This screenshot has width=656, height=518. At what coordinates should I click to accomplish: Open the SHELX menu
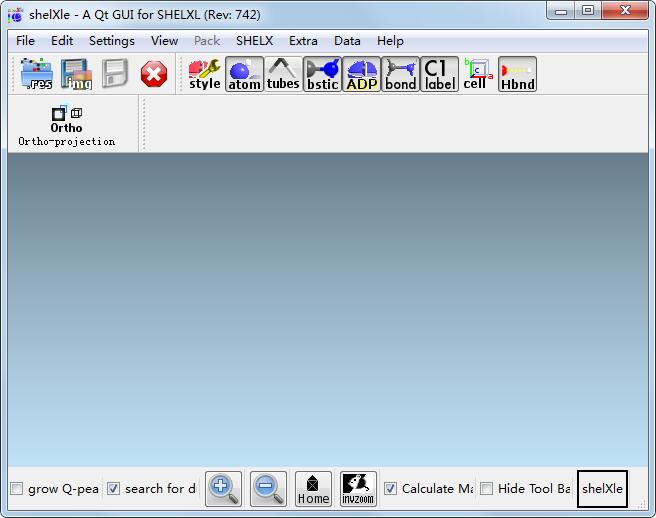tap(254, 41)
